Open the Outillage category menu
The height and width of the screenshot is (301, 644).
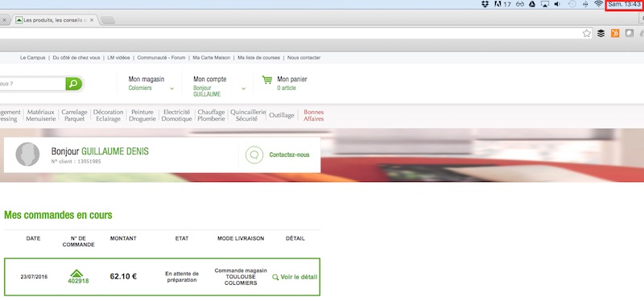click(x=282, y=115)
